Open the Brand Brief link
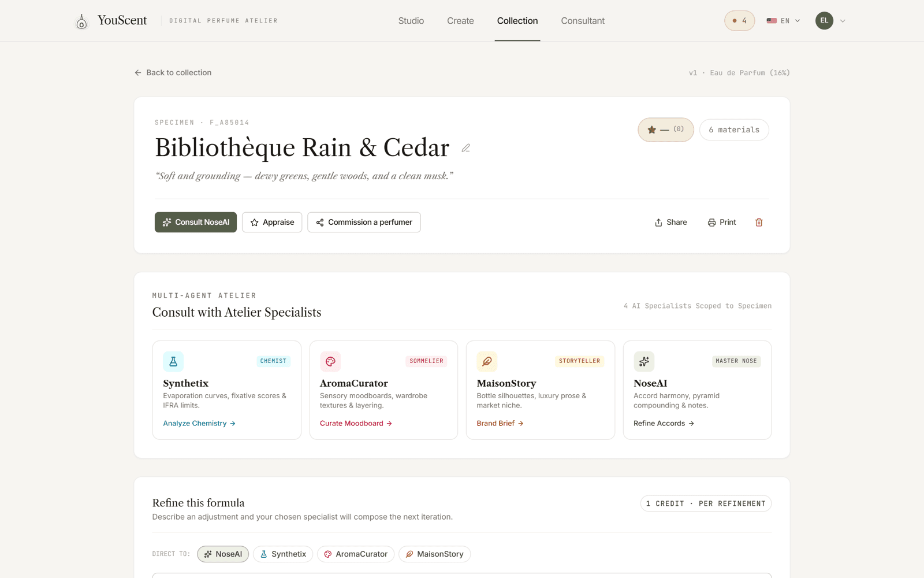 (x=500, y=424)
